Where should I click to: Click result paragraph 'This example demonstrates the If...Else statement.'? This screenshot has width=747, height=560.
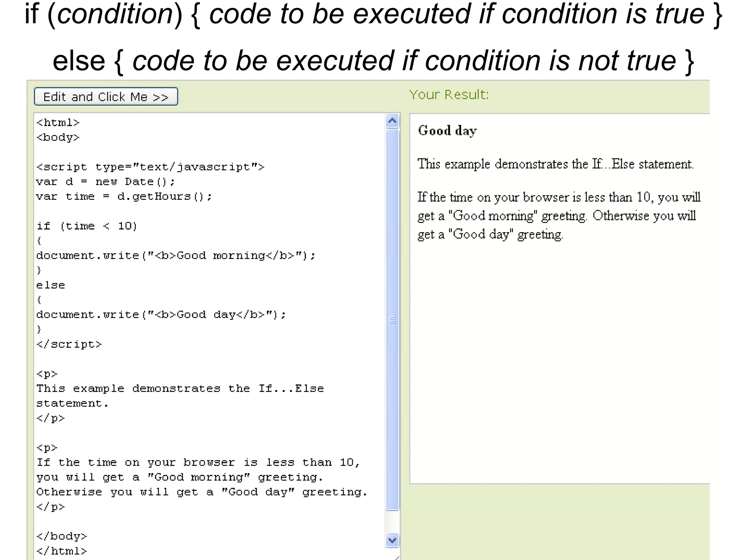[556, 164]
